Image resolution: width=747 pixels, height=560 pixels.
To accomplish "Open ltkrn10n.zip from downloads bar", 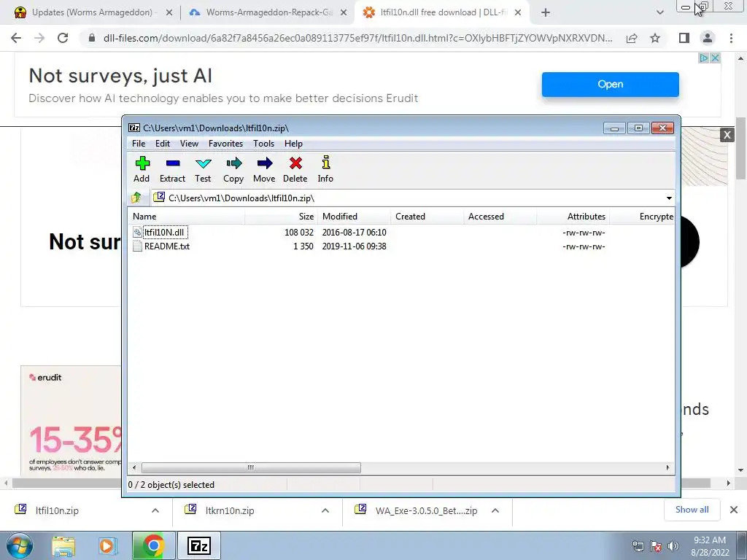I will tap(230, 510).
